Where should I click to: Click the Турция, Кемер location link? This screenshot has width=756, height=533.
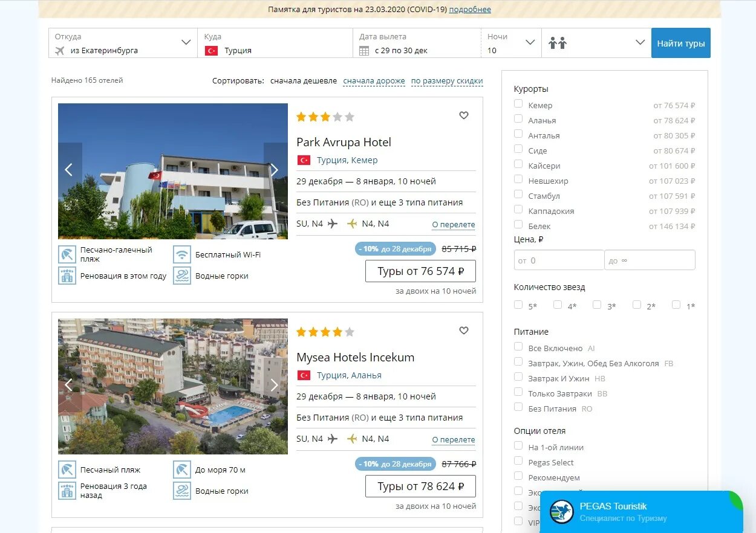click(347, 160)
